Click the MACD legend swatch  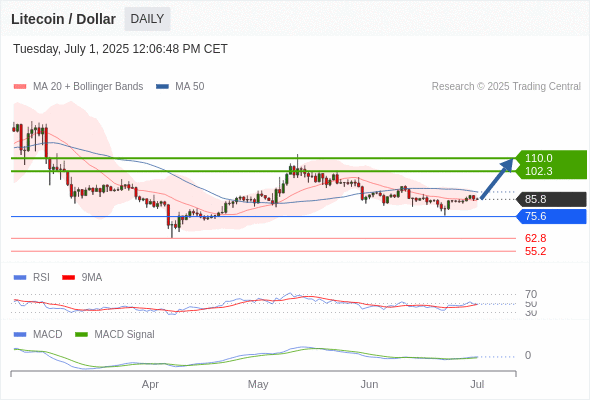coord(20,335)
